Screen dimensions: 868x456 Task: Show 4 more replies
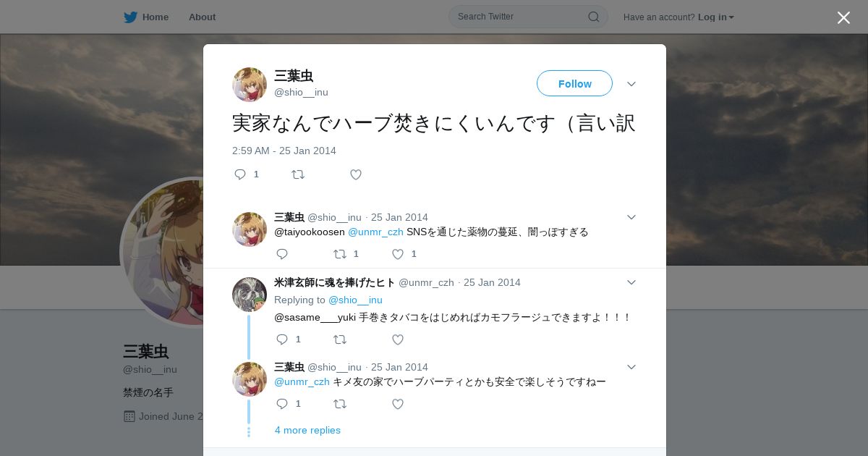pyautogui.click(x=307, y=430)
